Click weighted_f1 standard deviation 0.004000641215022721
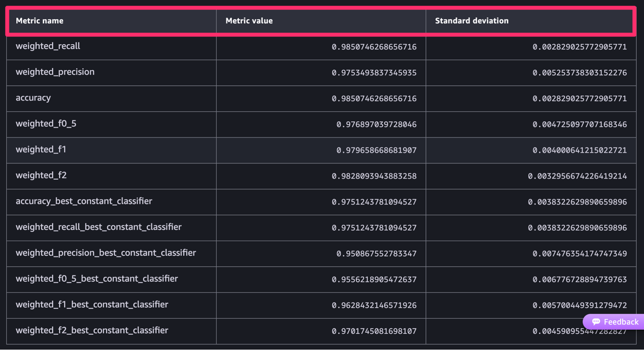644x351 pixels. (580, 150)
